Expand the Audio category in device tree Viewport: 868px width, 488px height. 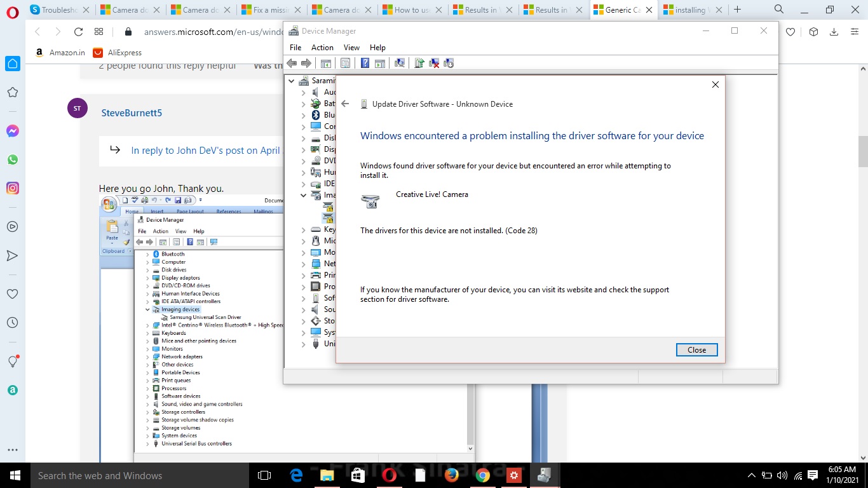pos(303,92)
